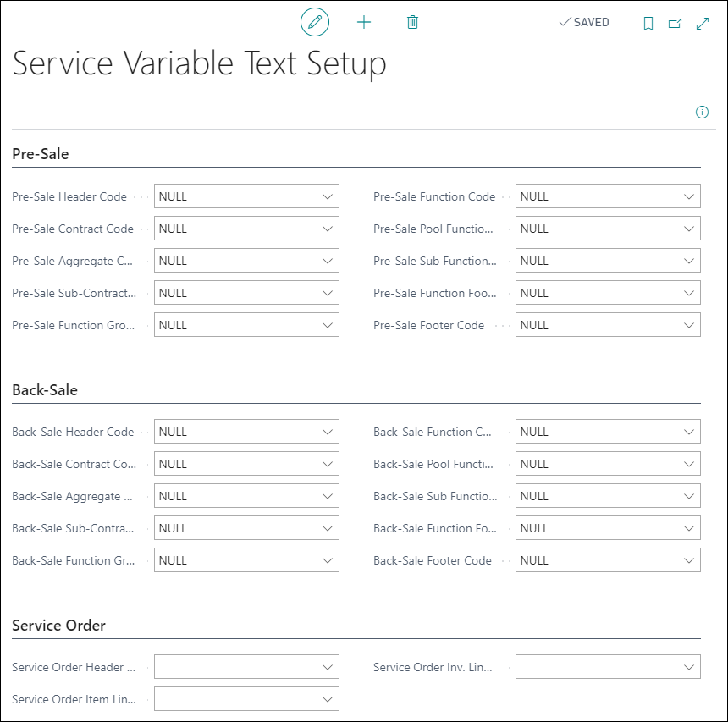The height and width of the screenshot is (722, 728).
Task: Expand Back-Sale Footer Code dropdown
Action: (x=689, y=560)
